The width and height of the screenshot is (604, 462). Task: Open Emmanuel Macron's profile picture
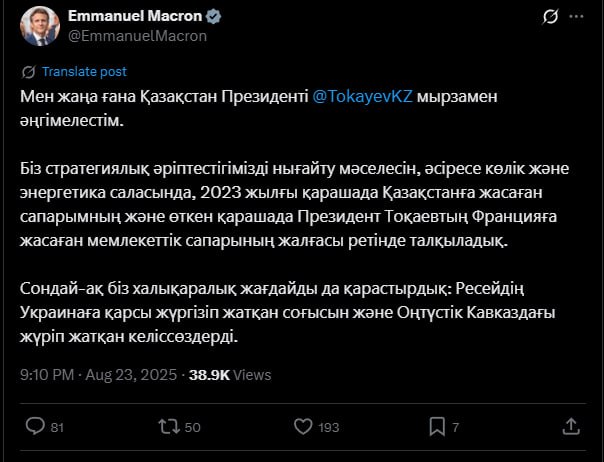(38, 26)
